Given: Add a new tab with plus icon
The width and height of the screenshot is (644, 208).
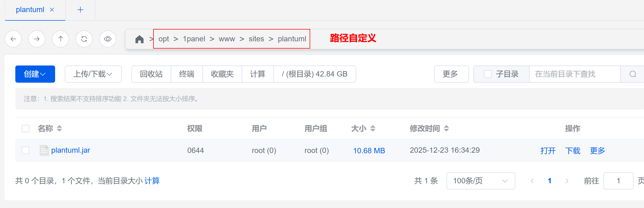Looking at the screenshot, I should click(x=80, y=10).
